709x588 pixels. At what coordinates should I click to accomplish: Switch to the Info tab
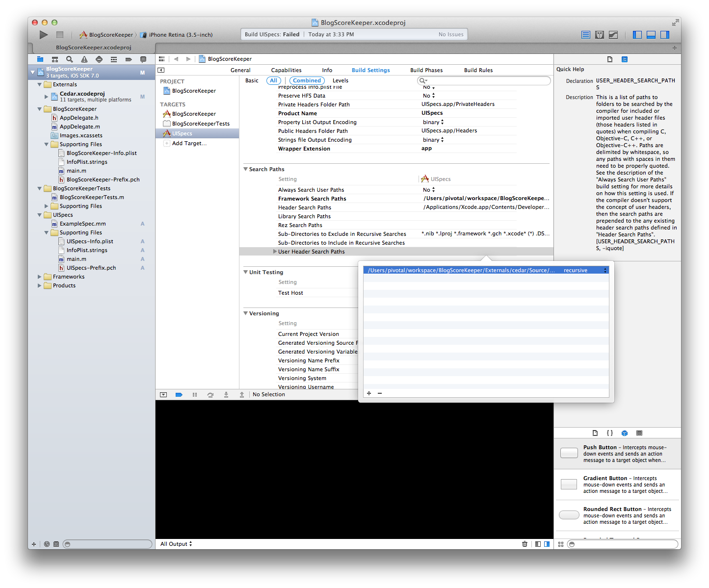pyautogui.click(x=327, y=70)
